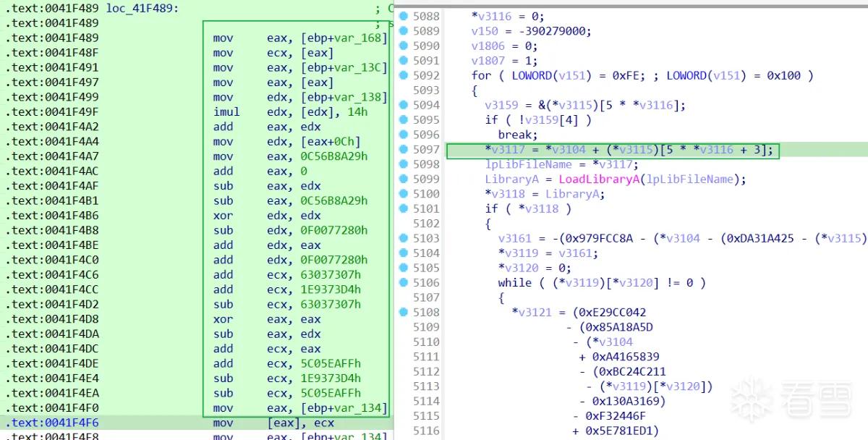
Task: Toggle breakpoint dot on line 5095 if statement
Action: point(404,119)
